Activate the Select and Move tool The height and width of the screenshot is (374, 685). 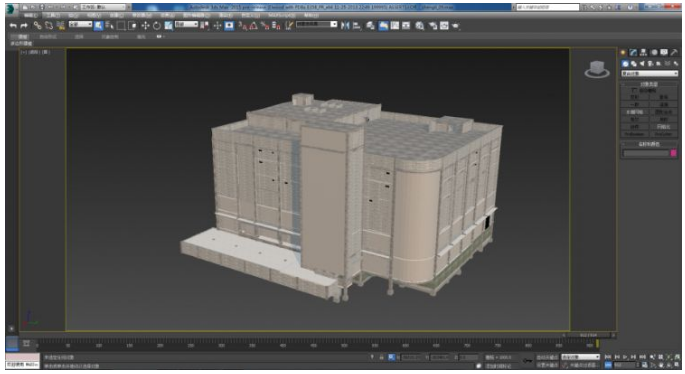click(145, 26)
